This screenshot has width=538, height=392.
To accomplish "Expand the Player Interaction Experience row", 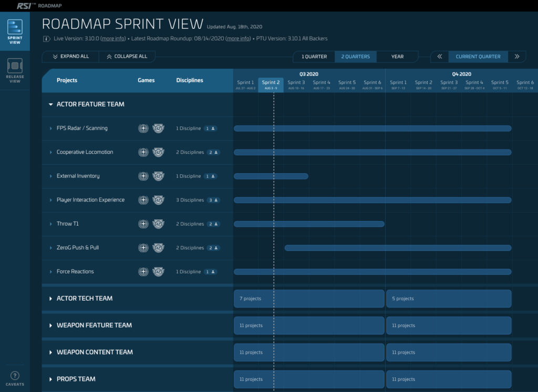I will [51, 200].
